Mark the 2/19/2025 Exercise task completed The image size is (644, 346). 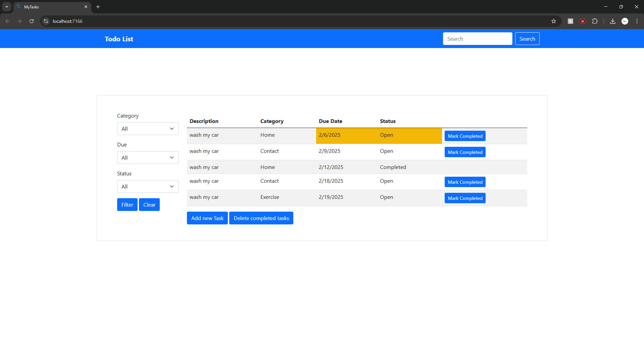pyautogui.click(x=465, y=198)
